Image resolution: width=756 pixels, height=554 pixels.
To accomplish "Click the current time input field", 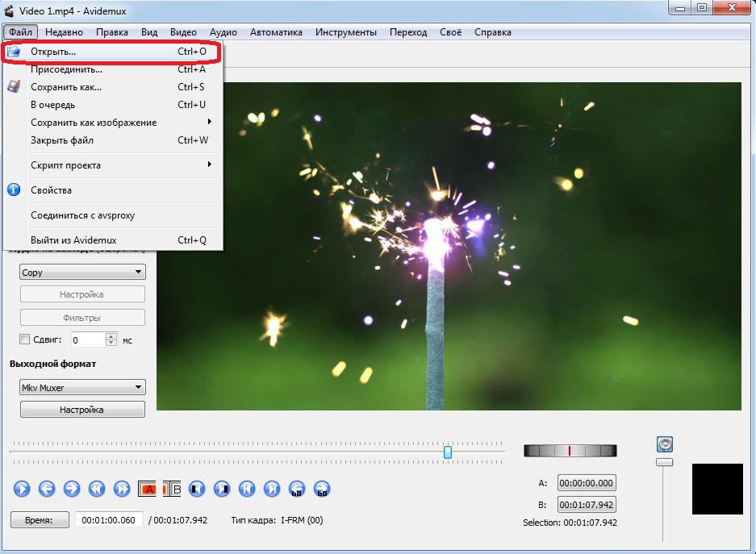I will [x=109, y=520].
